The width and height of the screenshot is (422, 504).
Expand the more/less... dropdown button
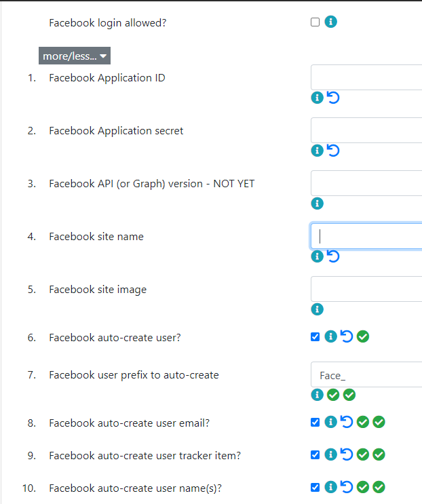(x=75, y=56)
